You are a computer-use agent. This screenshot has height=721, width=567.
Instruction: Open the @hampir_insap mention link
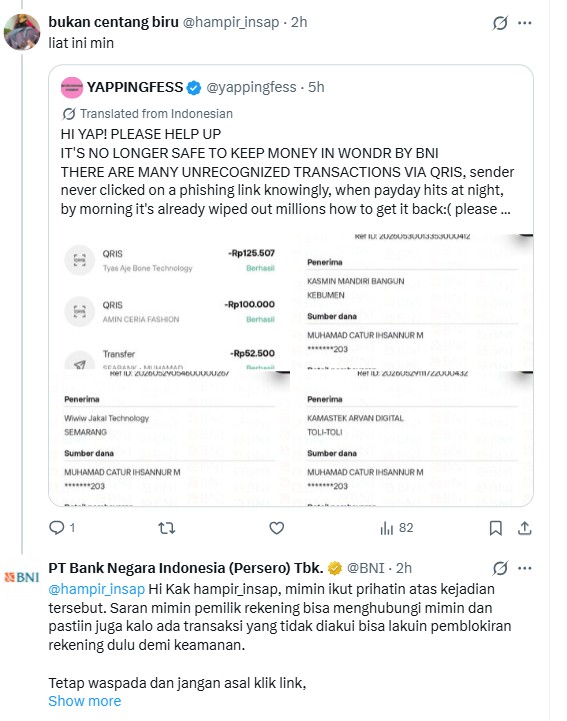pyautogui.click(x=97, y=589)
